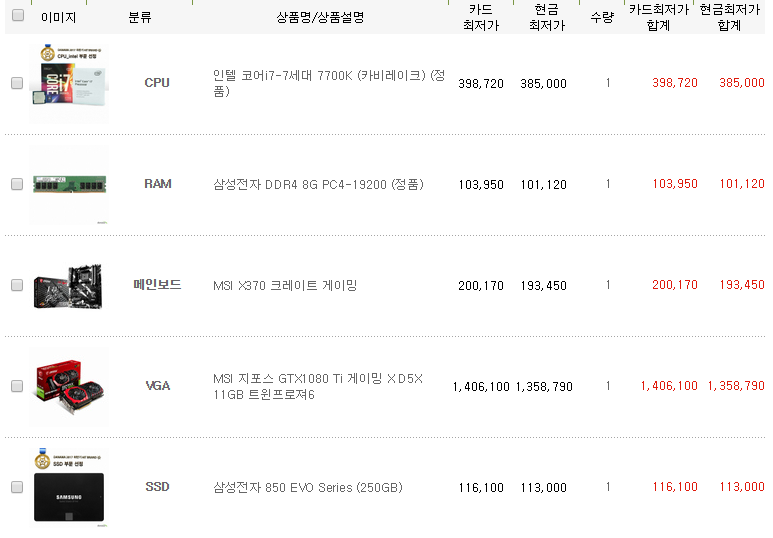Open the MSI GTX1080 Ti graphics card image

(x=69, y=387)
